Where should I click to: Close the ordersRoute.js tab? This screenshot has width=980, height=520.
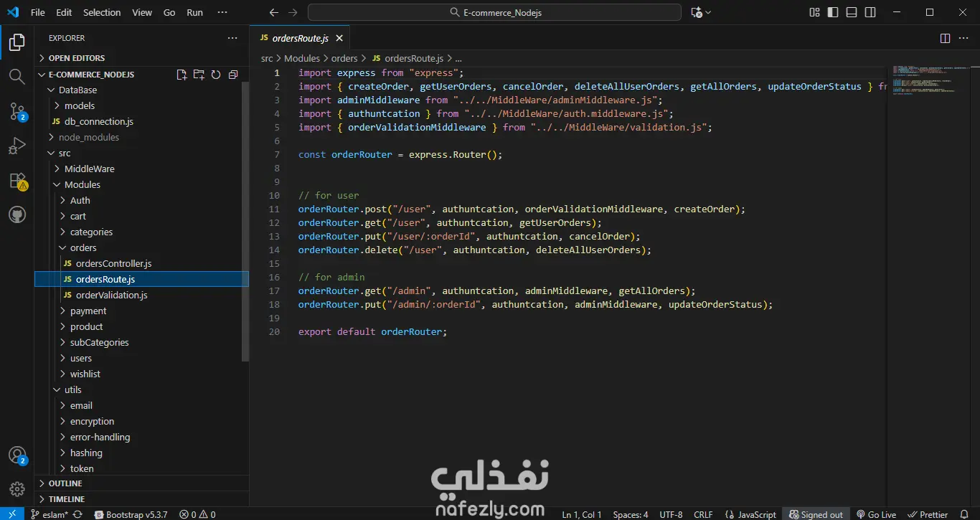(339, 38)
